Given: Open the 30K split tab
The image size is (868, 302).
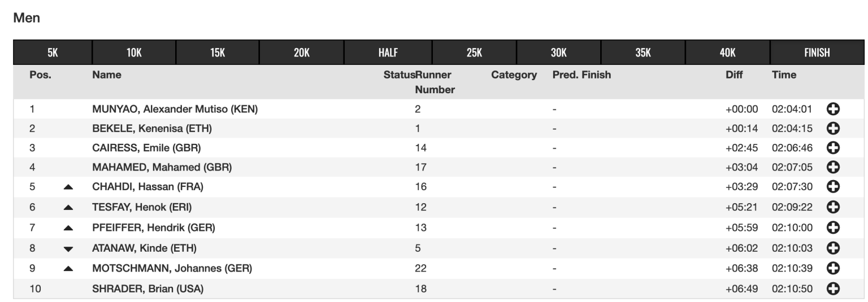Looking at the screenshot, I should pyautogui.click(x=558, y=52).
